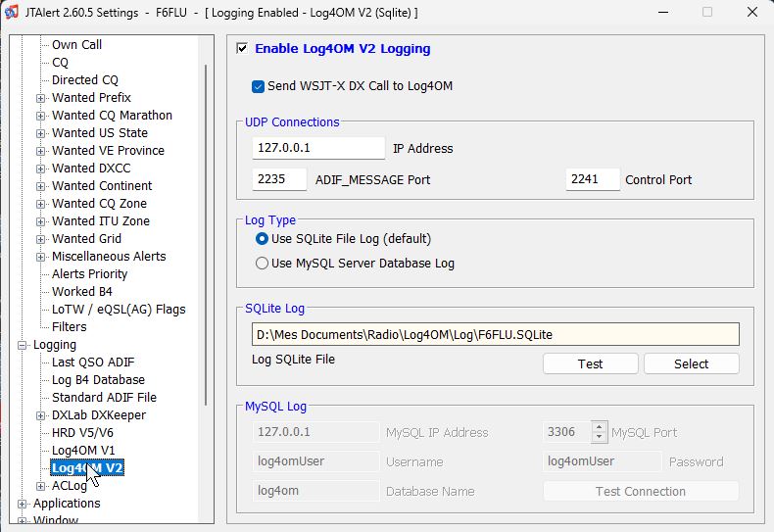The width and height of the screenshot is (774, 532).
Task: Expand the Wanted ITU Zone node
Action: tap(41, 221)
